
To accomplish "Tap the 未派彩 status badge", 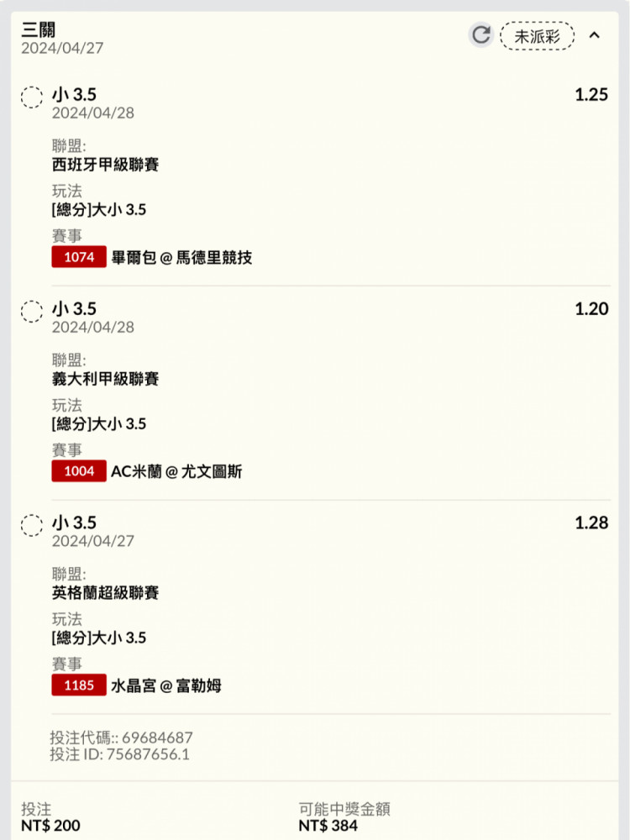I will [x=538, y=36].
